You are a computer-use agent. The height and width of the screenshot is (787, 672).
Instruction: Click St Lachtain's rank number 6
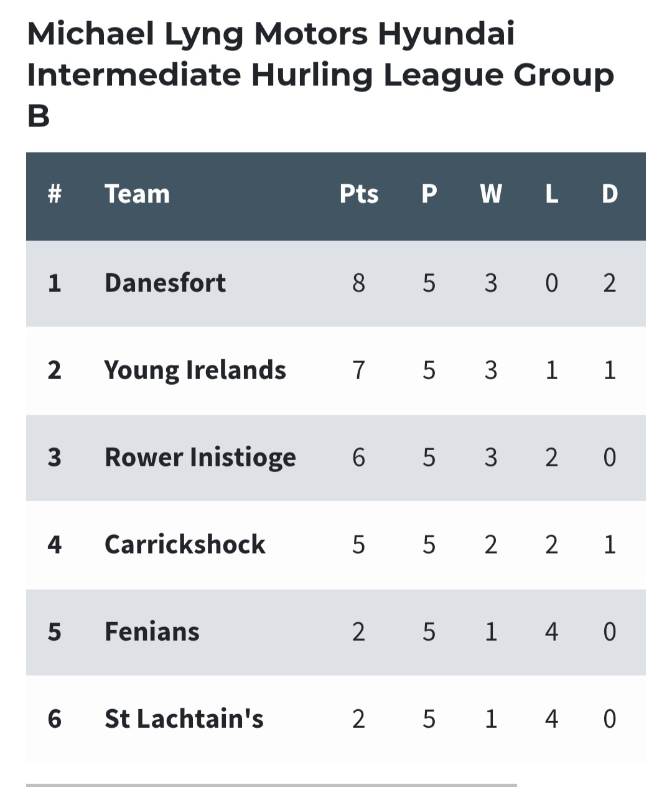[x=55, y=719]
